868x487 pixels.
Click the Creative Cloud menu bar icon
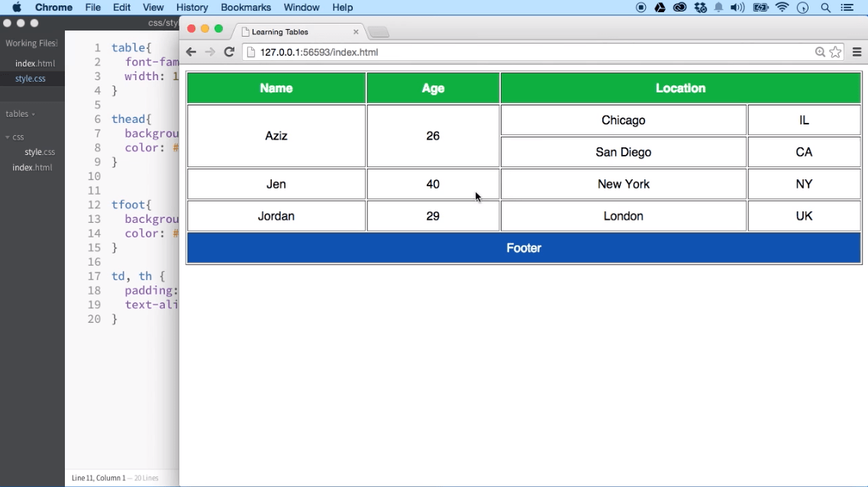click(679, 8)
